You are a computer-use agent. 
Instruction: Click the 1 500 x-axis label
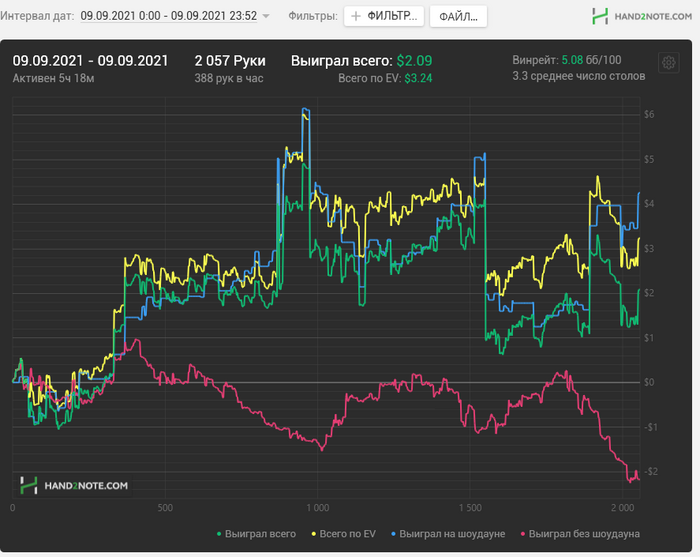coord(470,508)
